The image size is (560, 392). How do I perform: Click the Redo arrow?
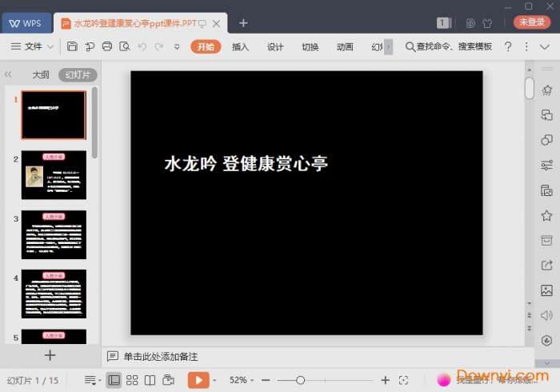click(x=159, y=46)
